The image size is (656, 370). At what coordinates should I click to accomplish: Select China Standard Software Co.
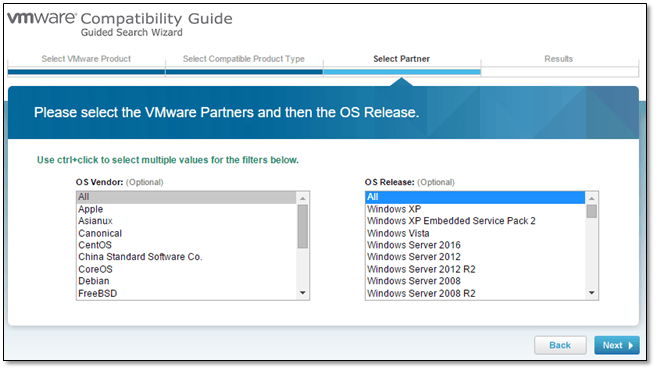point(187,257)
